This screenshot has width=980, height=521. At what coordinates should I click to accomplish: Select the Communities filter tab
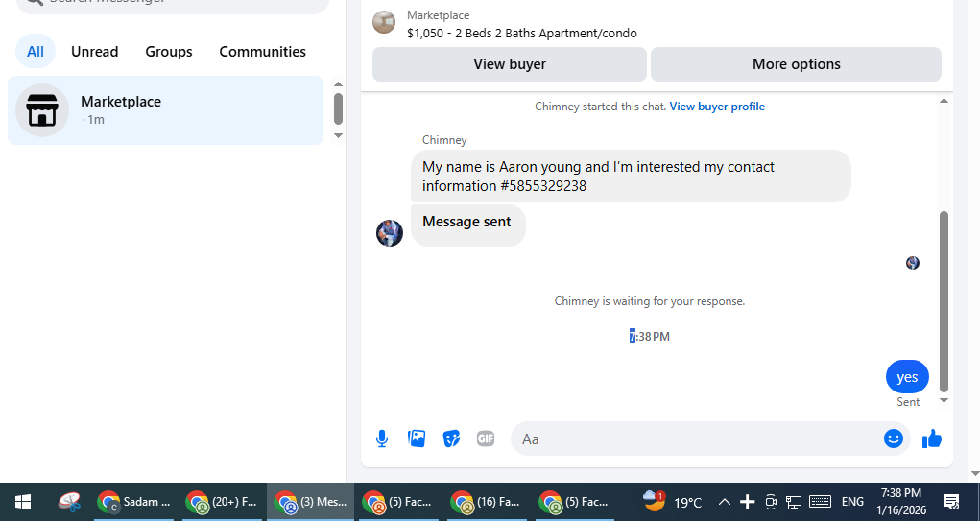(x=262, y=51)
